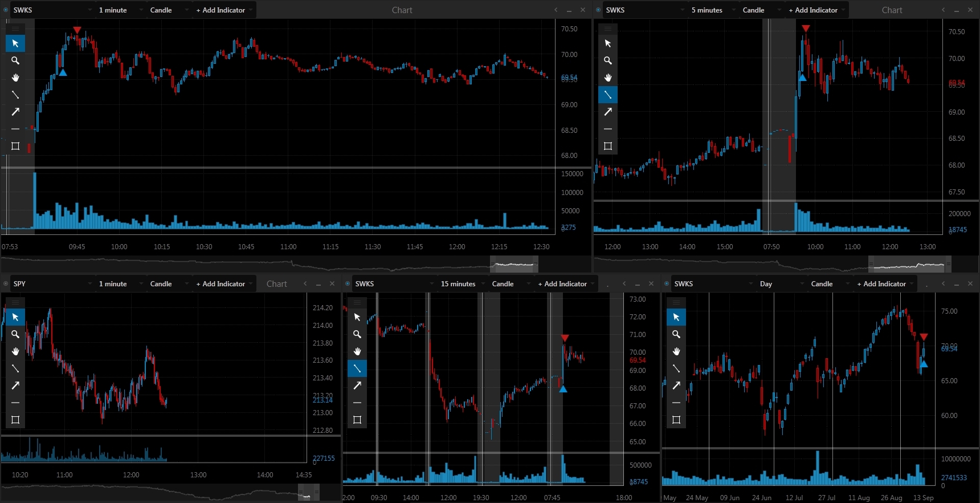Select arrow tool in SWKS 15 minutes chart
This screenshot has width=980, height=503.
pyautogui.click(x=357, y=386)
